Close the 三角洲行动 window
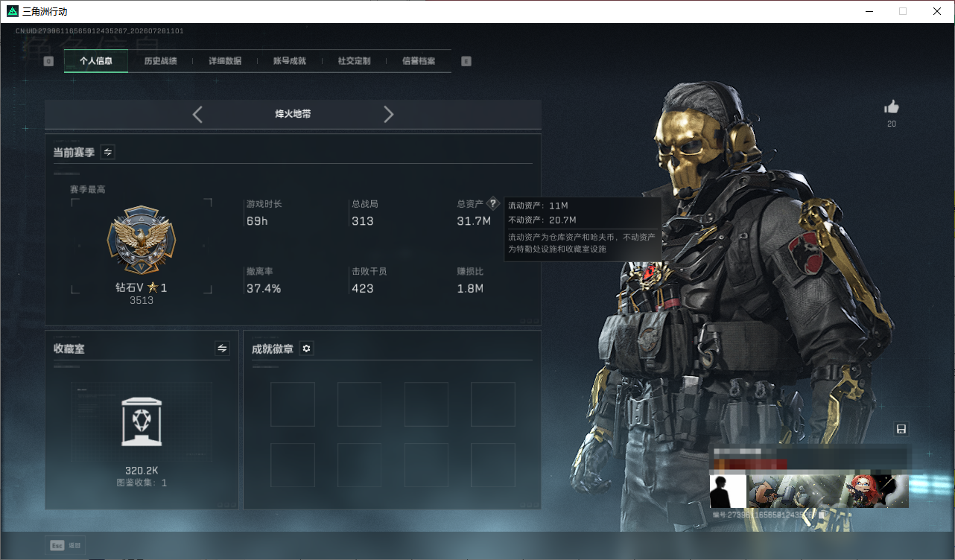 pos(937,11)
